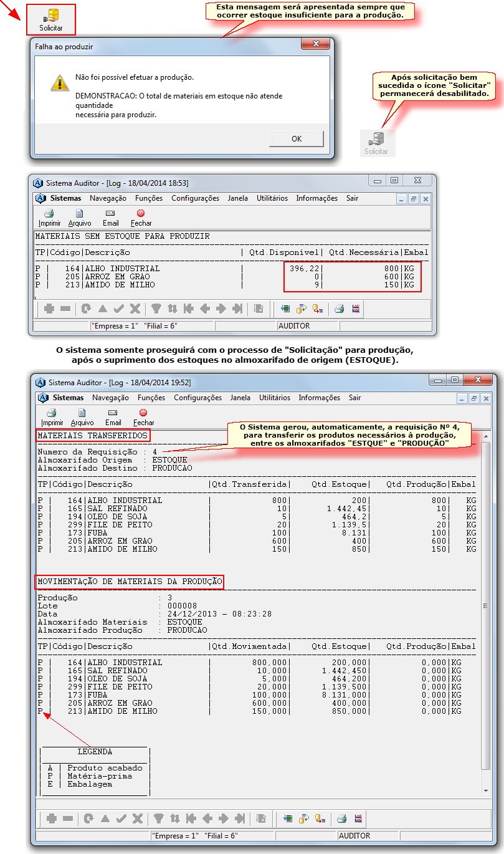Open Informações menu in the 19:52 log window
The width and height of the screenshot is (504, 854).
[319, 398]
